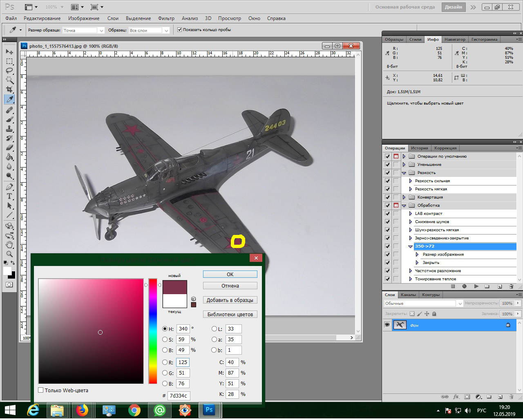Switch to the Каналы tab

408,295
